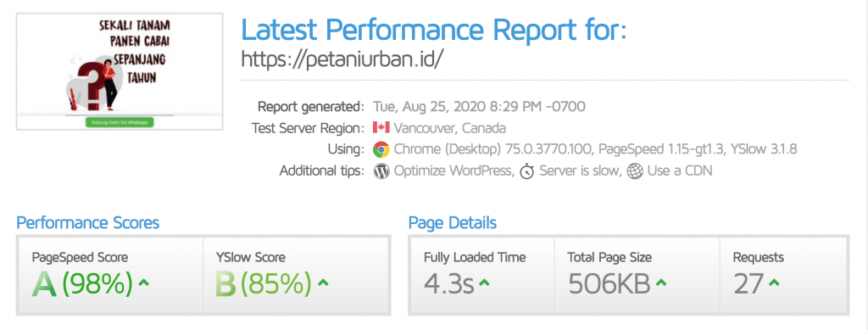
Task: Click the stopwatch icon beside Server is slow
Action: tap(527, 171)
